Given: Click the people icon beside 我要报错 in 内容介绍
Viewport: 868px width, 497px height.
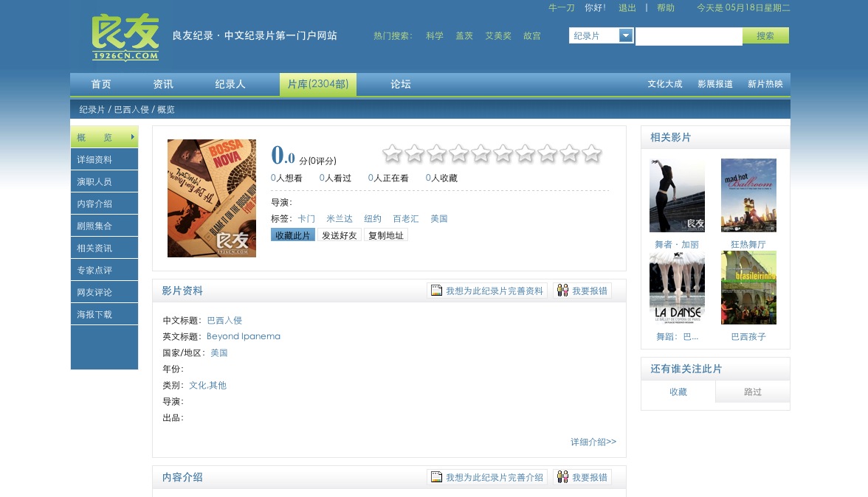Looking at the screenshot, I should [562, 477].
